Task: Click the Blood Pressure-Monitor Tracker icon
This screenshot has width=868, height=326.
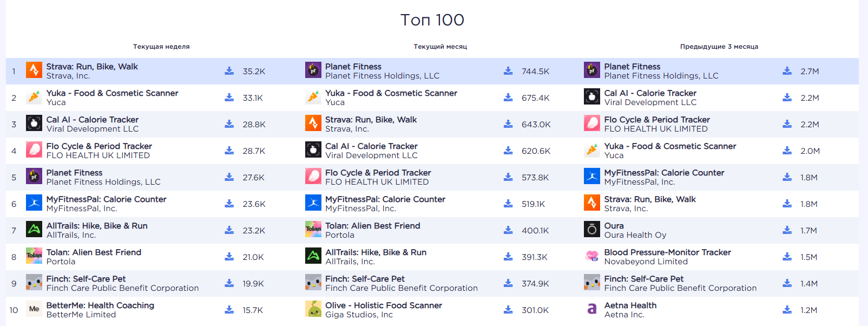Action: coord(592,256)
